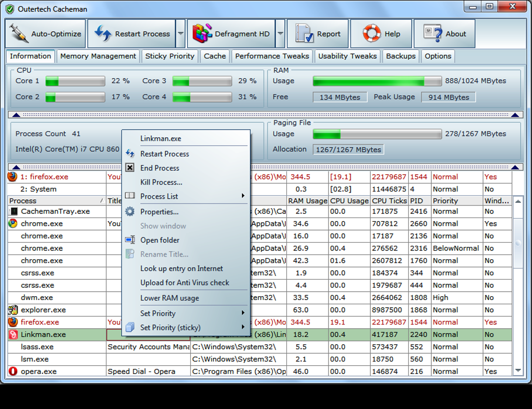
Task: Click the Auto-Optimize button label
Action: click(56, 34)
